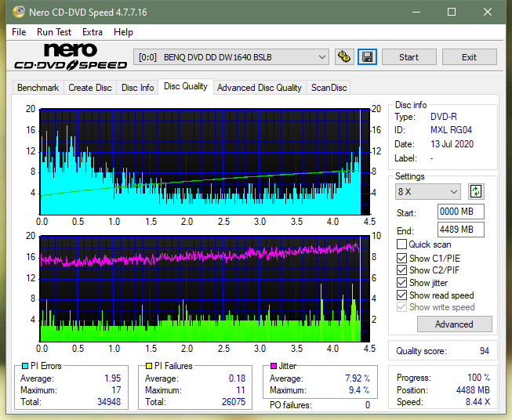Click the Exit button
Image resolution: width=512 pixels, height=420 pixels.
pyautogui.click(x=469, y=57)
